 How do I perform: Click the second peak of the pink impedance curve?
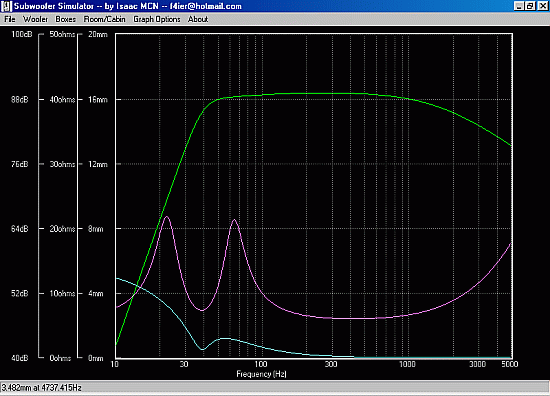(x=234, y=220)
